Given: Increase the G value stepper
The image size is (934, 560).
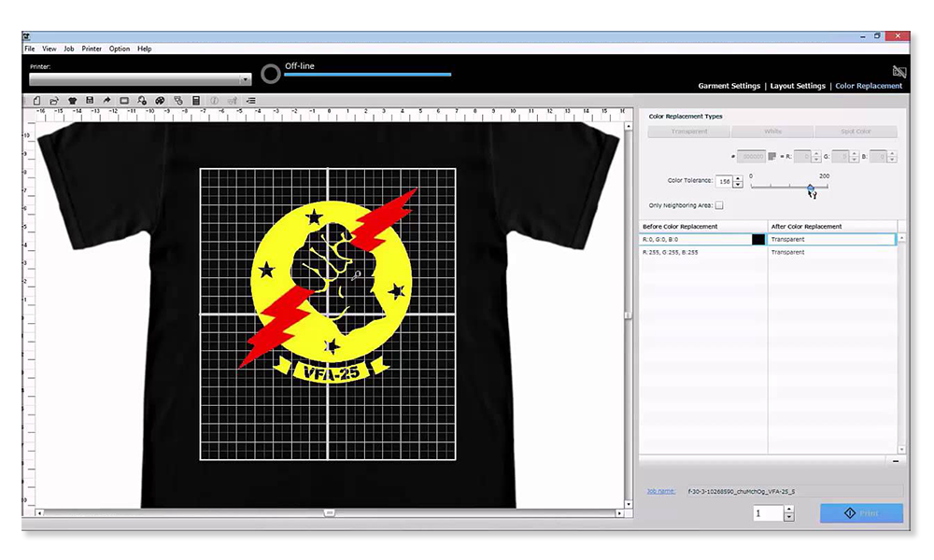Looking at the screenshot, I should [x=855, y=154].
